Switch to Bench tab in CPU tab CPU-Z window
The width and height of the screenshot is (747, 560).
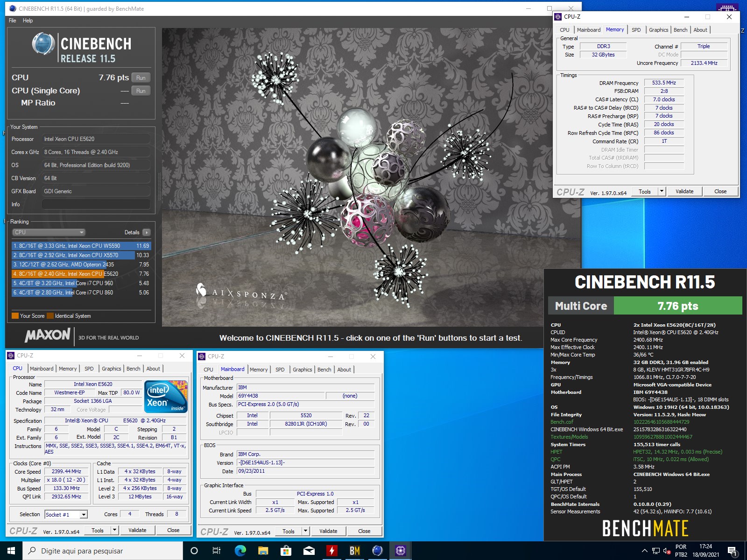(133, 369)
